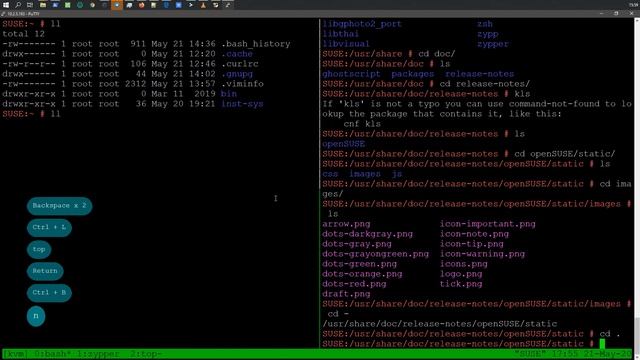The image size is (640, 360).
Task: Click the release-notes directory listing
Action: 480,74
